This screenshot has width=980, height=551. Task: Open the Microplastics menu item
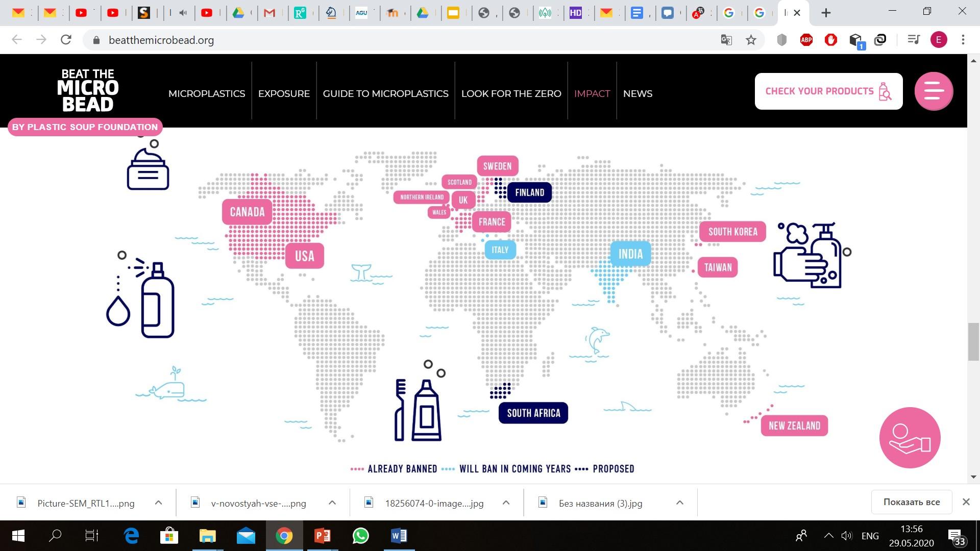click(207, 93)
